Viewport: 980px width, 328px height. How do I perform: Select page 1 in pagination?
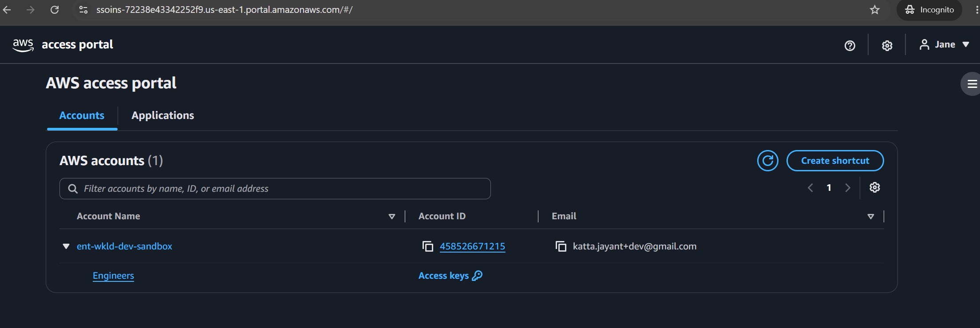[829, 188]
